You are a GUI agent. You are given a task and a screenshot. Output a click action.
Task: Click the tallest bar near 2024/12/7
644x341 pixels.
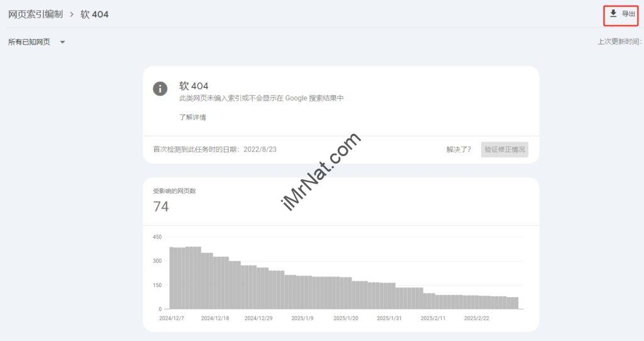[x=193, y=277]
